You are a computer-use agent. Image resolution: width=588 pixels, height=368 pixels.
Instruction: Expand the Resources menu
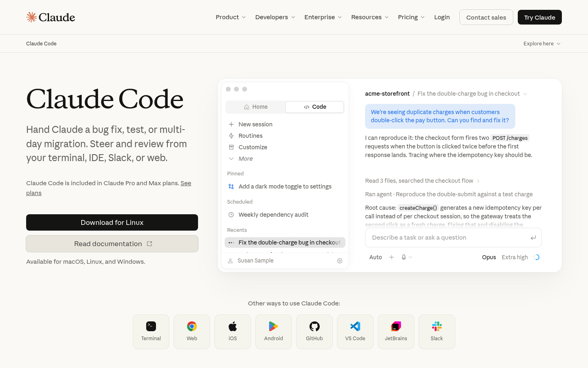tap(370, 17)
